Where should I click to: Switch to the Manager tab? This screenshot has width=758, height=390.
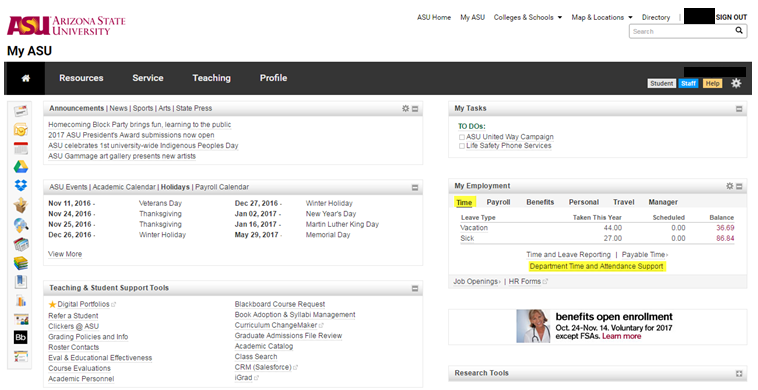coord(663,202)
